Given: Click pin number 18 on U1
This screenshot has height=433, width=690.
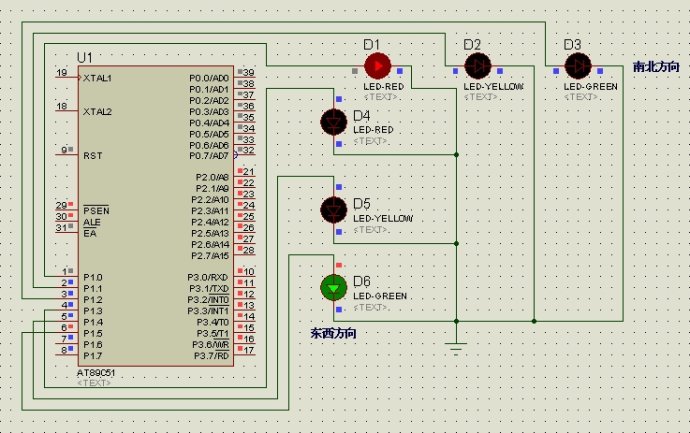Looking at the screenshot, I should [x=62, y=106].
